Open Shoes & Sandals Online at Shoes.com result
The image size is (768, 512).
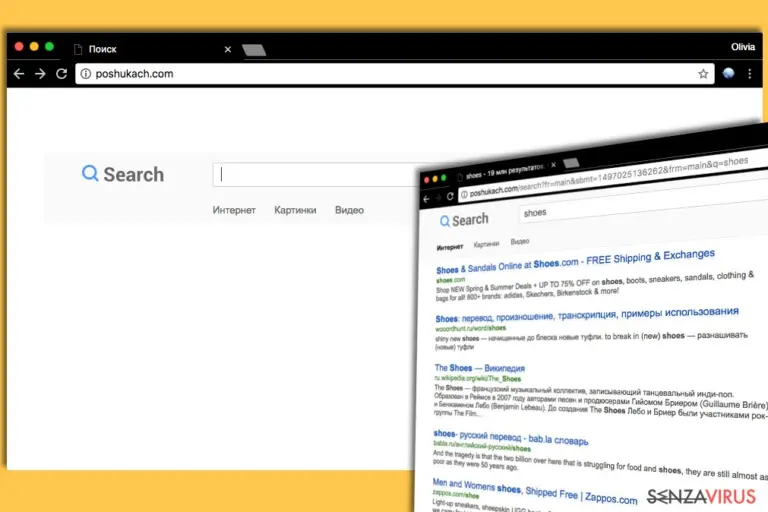575,262
